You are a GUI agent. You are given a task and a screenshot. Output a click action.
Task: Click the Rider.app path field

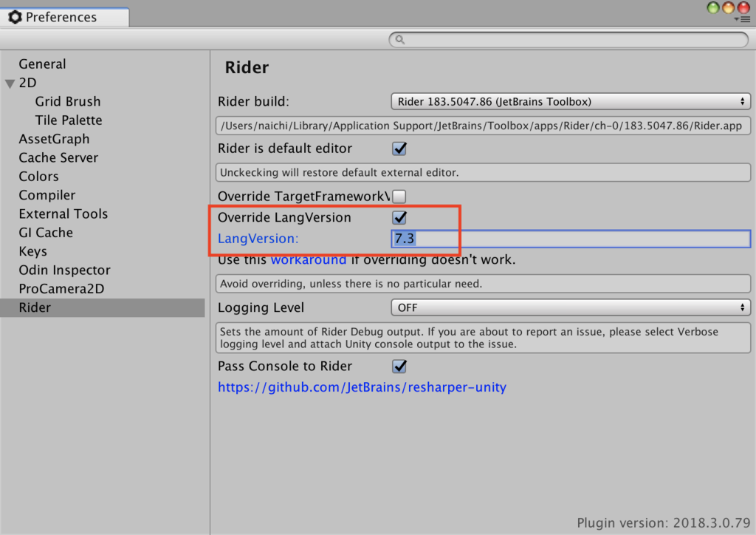tap(483, 126)
